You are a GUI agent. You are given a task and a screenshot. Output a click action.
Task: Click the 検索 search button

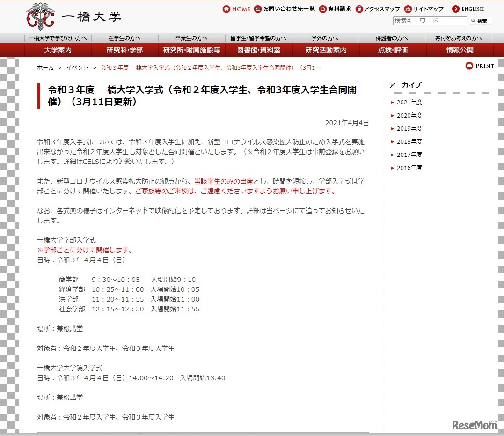click(x=481, y=21)
